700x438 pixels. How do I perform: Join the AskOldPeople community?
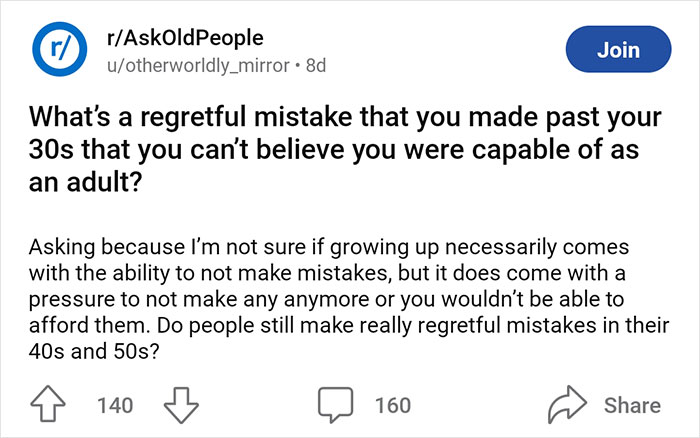click(x=616, y=48)
